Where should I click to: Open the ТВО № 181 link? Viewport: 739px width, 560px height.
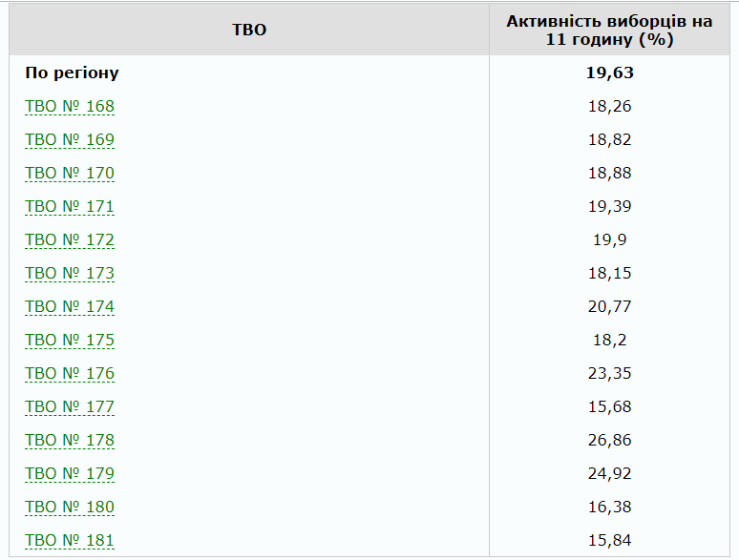coord(70,541)
